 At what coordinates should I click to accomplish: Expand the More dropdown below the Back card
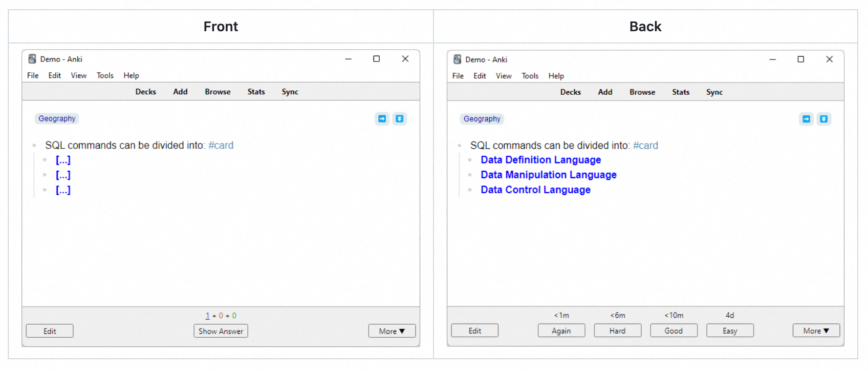(x=816, y=331)
